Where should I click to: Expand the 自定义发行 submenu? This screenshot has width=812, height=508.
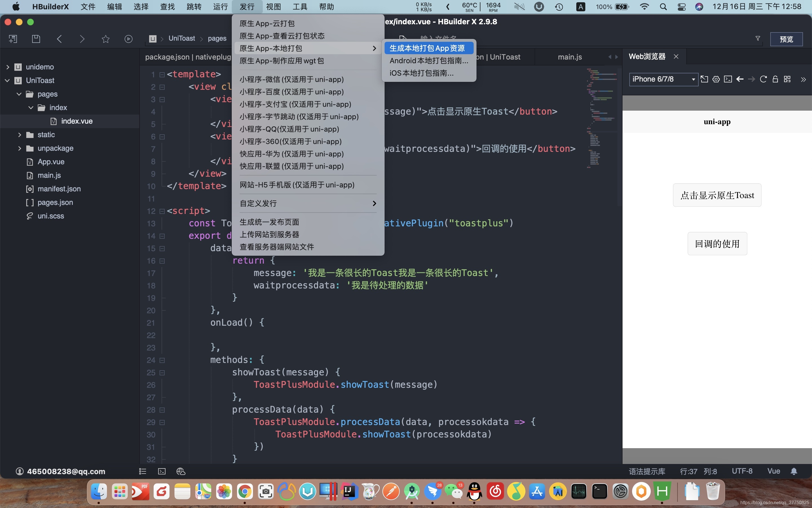(x=308, y=203)
